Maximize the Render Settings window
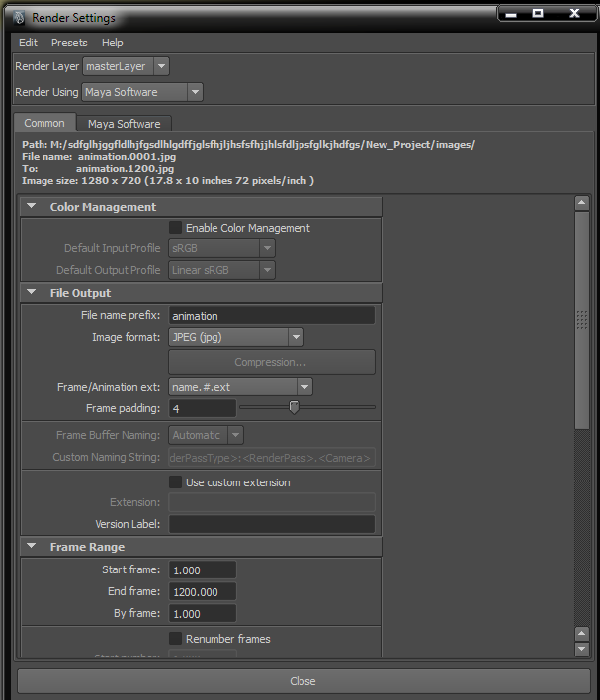 pos(538,14)
